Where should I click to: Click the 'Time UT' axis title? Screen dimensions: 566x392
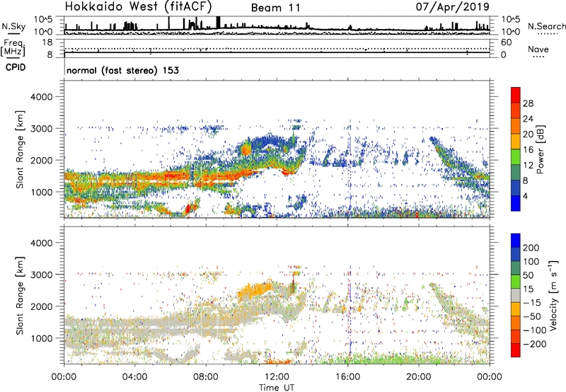coord(277,388)
